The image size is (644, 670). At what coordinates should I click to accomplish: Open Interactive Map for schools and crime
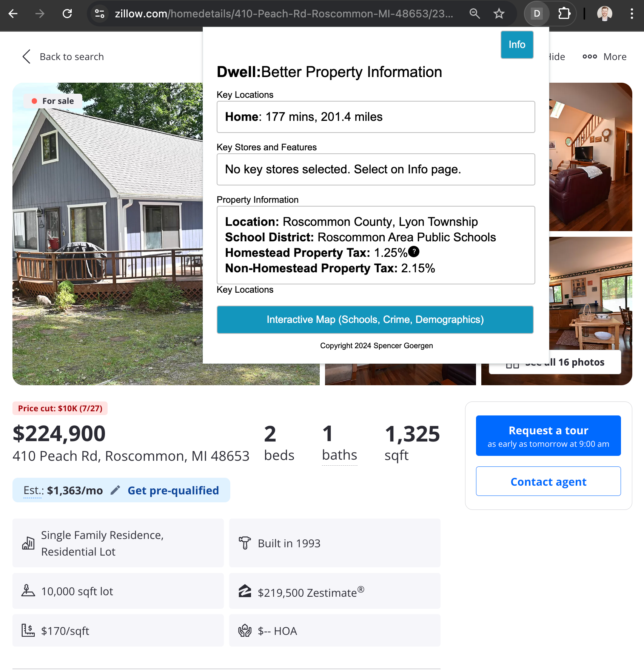click(375, 320)
